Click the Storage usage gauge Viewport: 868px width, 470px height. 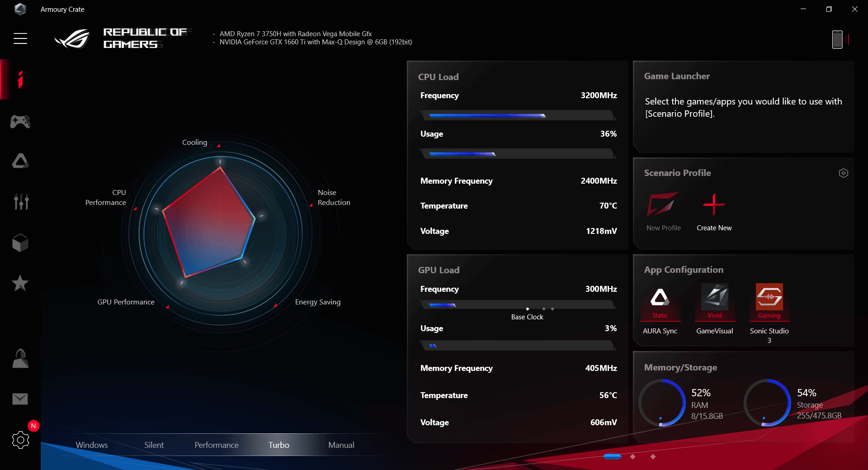767,403
